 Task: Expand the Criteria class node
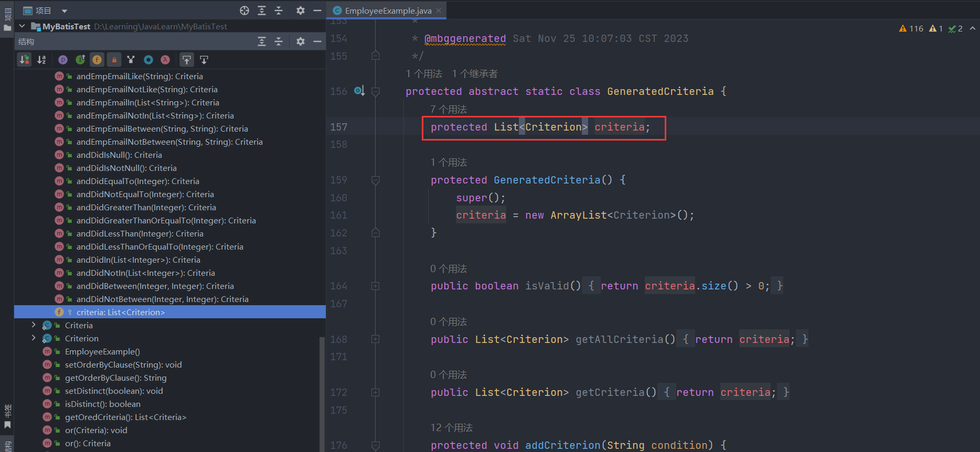point(34,325)
